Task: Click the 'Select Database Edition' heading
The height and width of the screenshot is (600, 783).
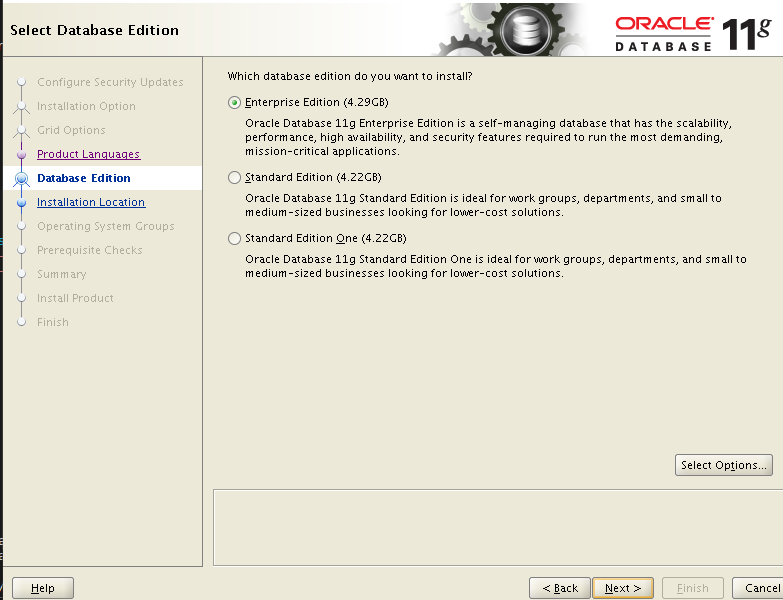Action: [x=94, y=30]
